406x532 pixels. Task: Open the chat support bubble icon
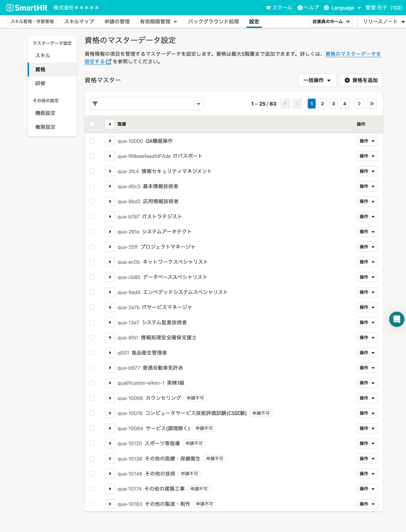(397, 319)
